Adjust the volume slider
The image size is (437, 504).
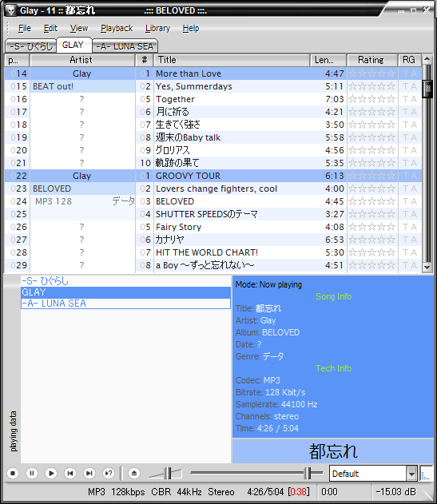pyautogui.click(x=169, y=473)
